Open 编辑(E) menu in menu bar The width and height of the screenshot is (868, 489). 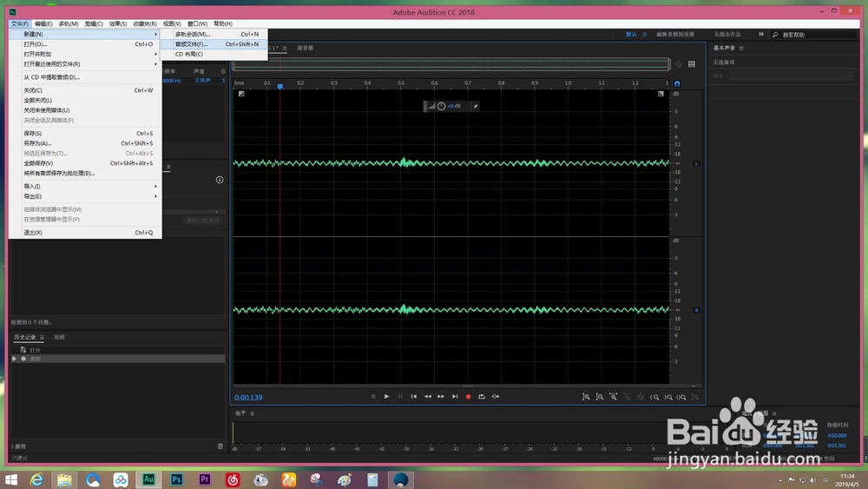click(x=43, y=23)
